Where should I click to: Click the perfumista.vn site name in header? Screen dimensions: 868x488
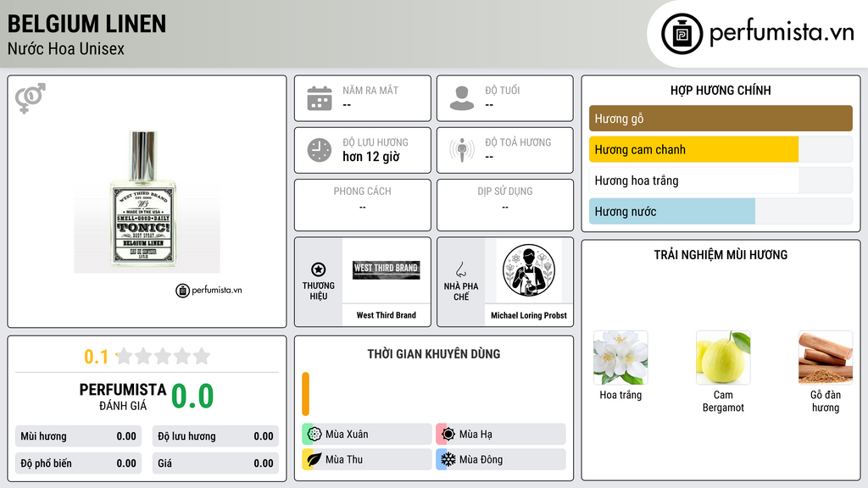[782, 32]
